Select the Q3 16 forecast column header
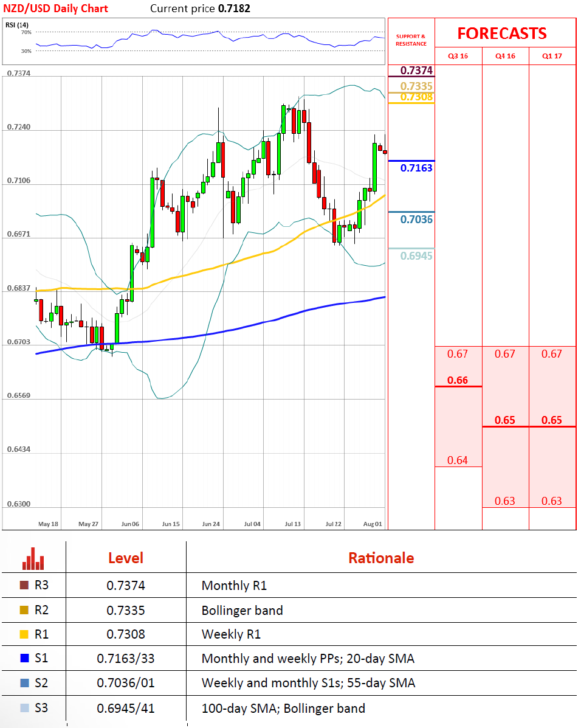This screenshot has width=581, height=728. 458,56
